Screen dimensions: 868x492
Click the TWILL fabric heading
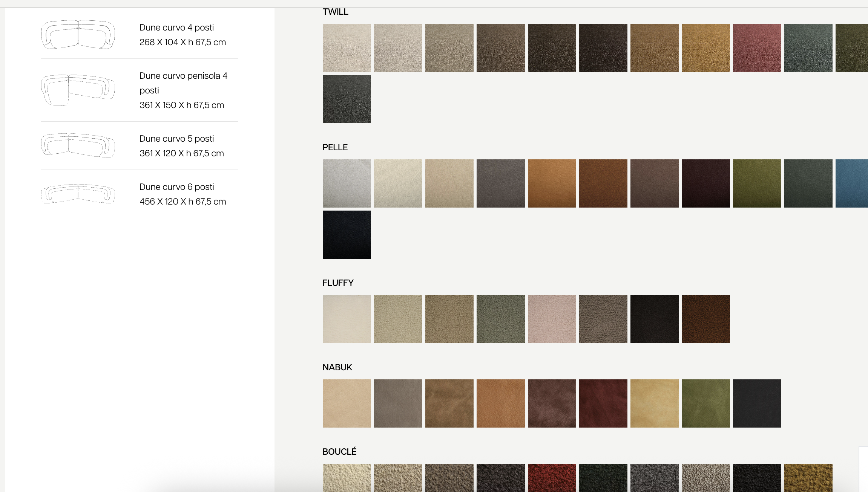pyautogui.click(x=335, y=12)
